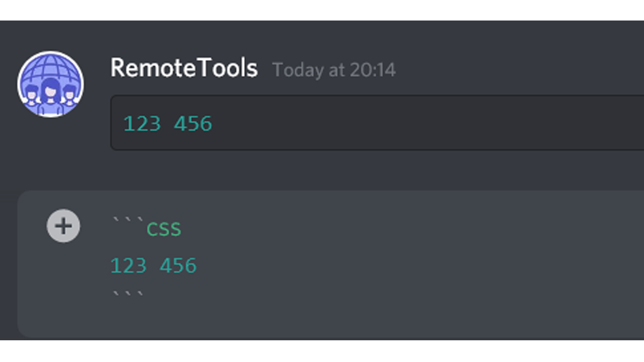
Task: Click blank chat area between message and input
Action: click(322, 170)
